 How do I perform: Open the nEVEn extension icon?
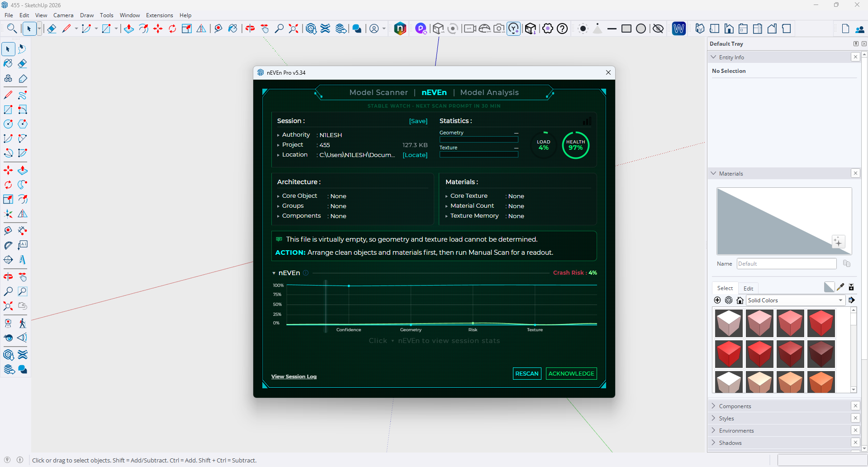[x=400, y=29]
